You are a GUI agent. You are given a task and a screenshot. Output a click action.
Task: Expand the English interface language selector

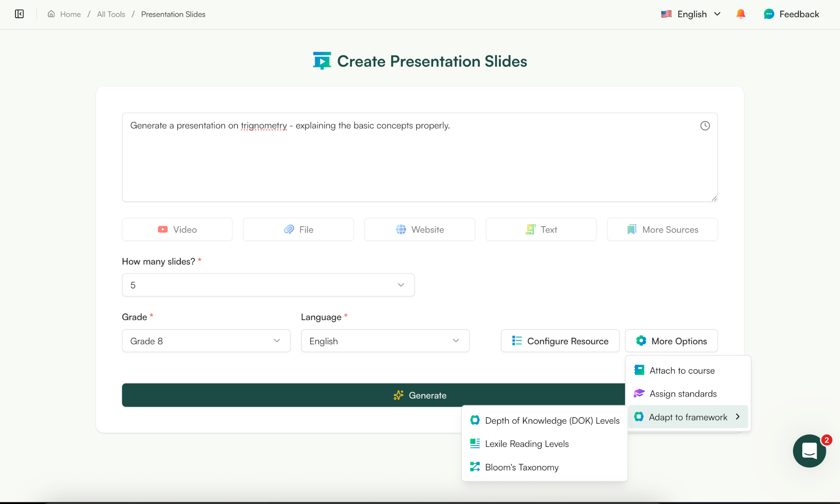point(691,14)
